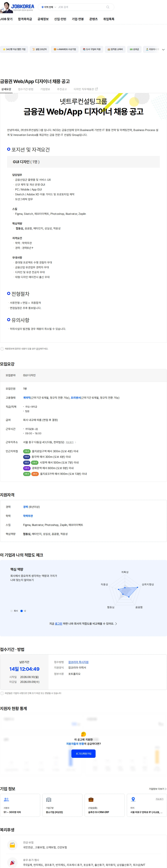Click the 경력 (6년이상) requirement text
Image resolution: width=167 pixels, height=868 pixels.
pyautogui.click(x=31, y=507)
